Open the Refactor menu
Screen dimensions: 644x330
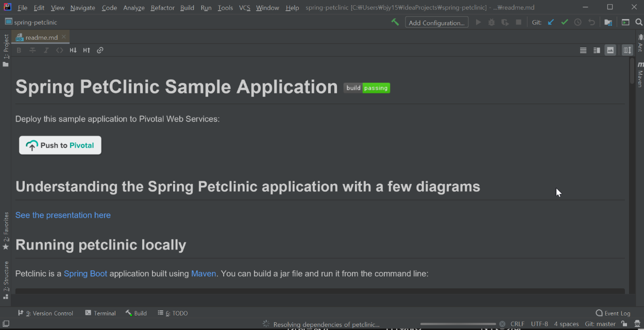tap(162, 8)
